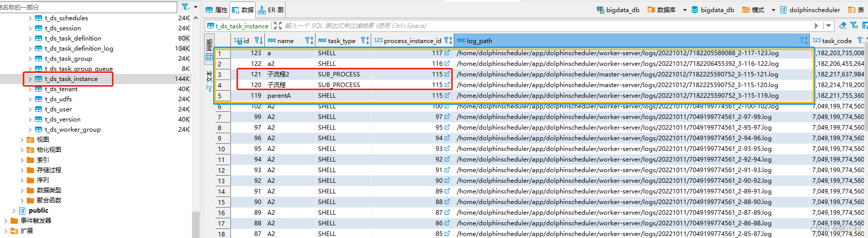Open link icon for process_instance_id 117
Viewport: 868px width, 238px height.
tap(447, 53)
